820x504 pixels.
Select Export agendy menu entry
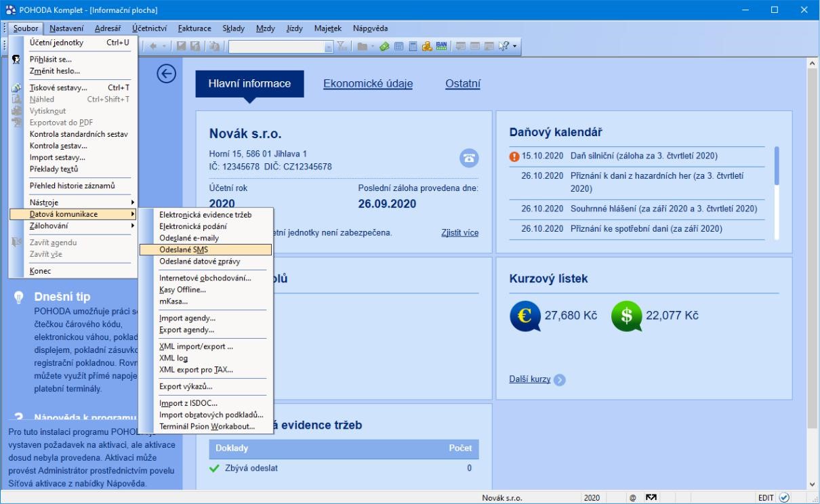tap(205, 330)
